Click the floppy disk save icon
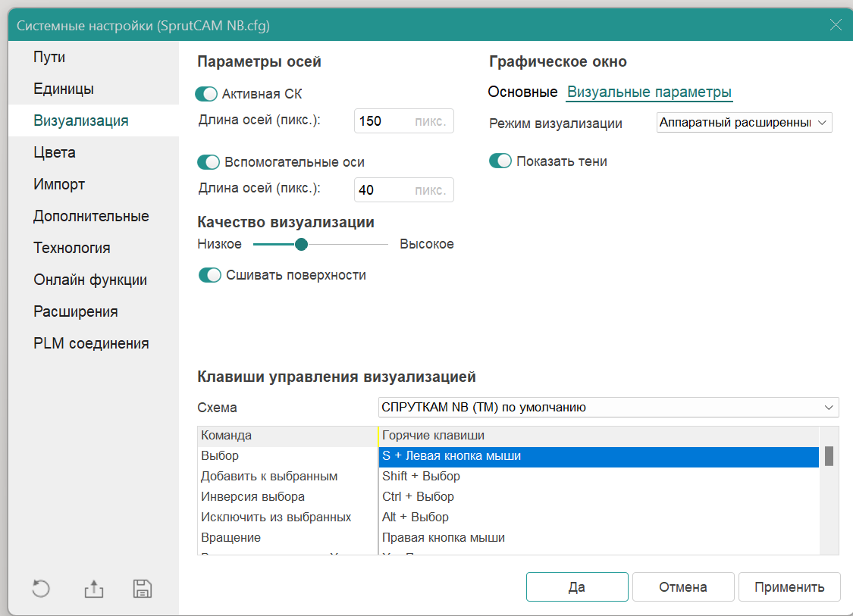The width and height of the screenshot is (853, 616). [143, 589]
